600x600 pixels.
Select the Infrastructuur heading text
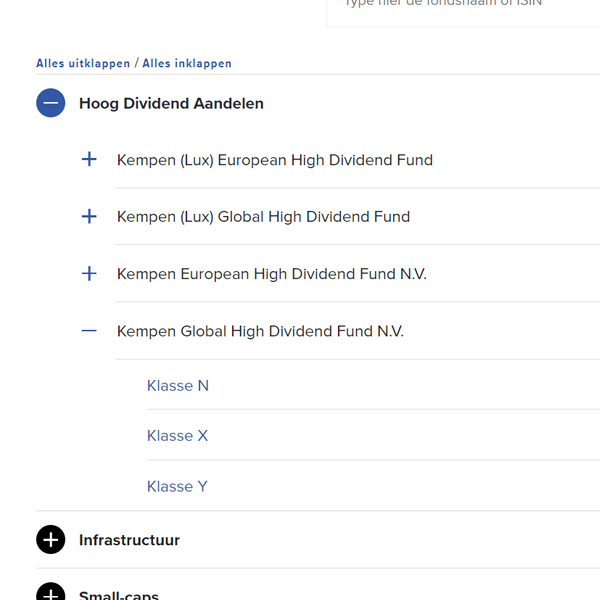pyautogui.click(x=129, y=540)
